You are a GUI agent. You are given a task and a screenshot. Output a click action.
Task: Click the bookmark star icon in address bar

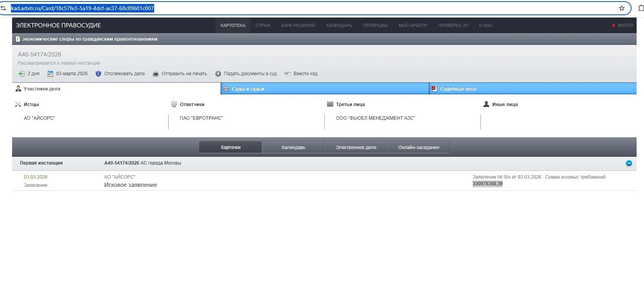(x=622, y=8)
